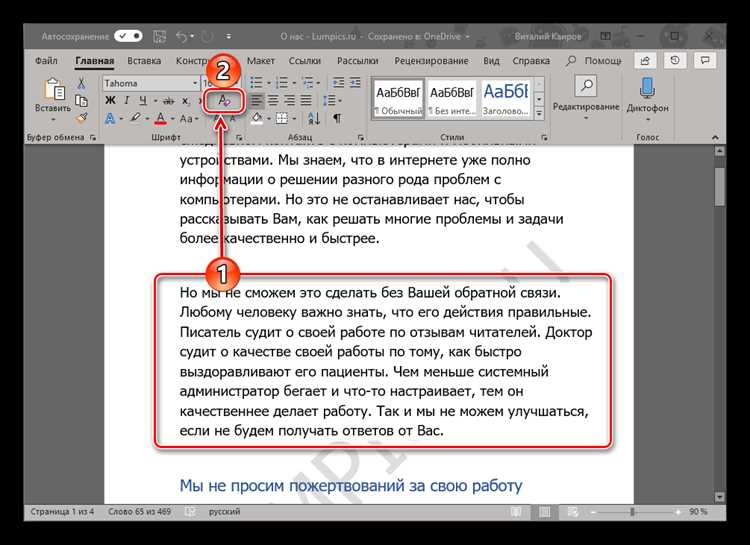Apply the Без интервала style
This screenshot has height=545, width=750.
(452, 99)
